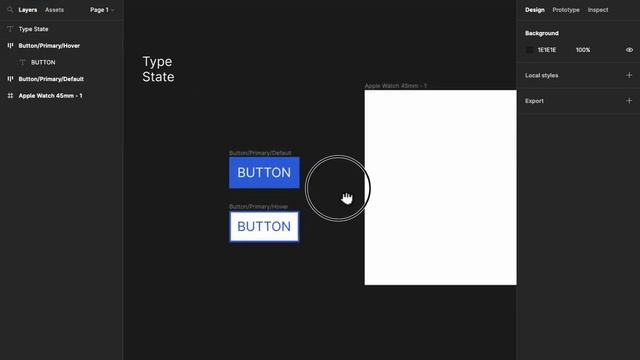Add an export setting with plus icon
Viewport: 640px width, 360px height.
click(x=629, y=101)
